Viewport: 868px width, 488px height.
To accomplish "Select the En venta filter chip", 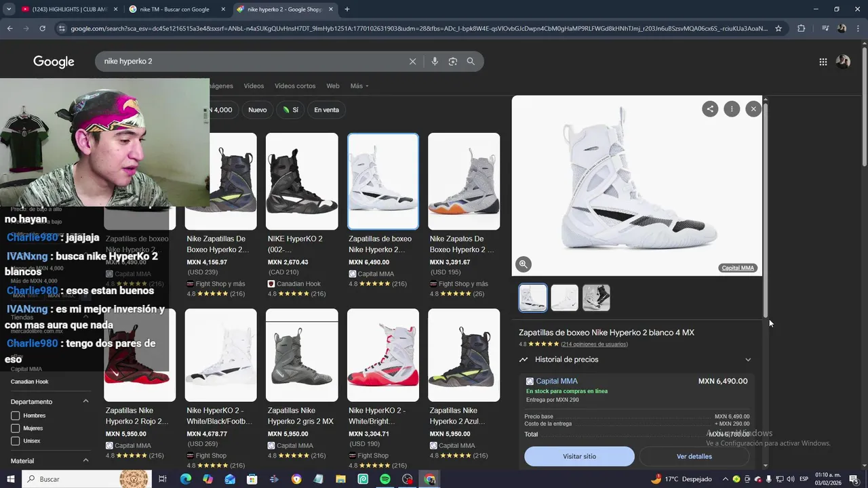I will (326, 110).
